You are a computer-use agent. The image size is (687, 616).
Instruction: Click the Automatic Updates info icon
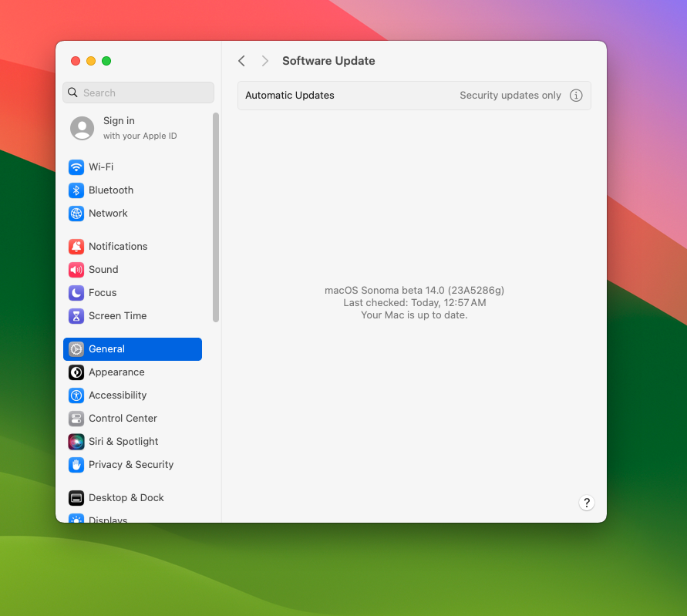click(576, 96)
